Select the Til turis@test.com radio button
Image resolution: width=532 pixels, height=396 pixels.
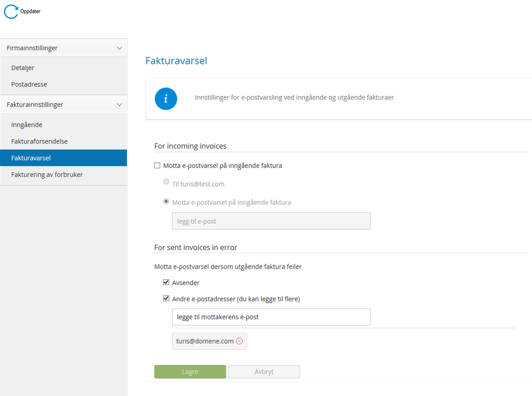coord(166,182)
